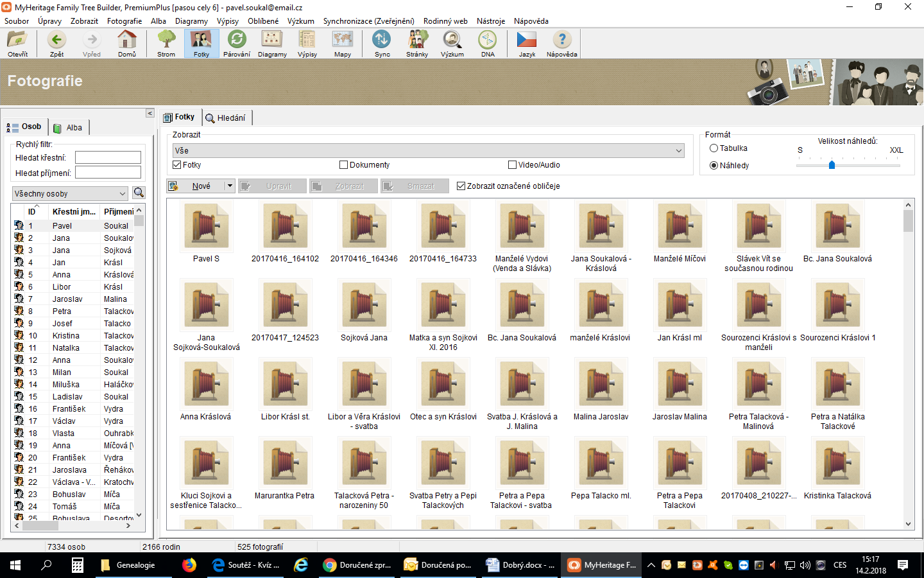The height and width of the screenshot is (578, 924).
Task: Switch to the Alba tab
Action: (x=68, y=128)
